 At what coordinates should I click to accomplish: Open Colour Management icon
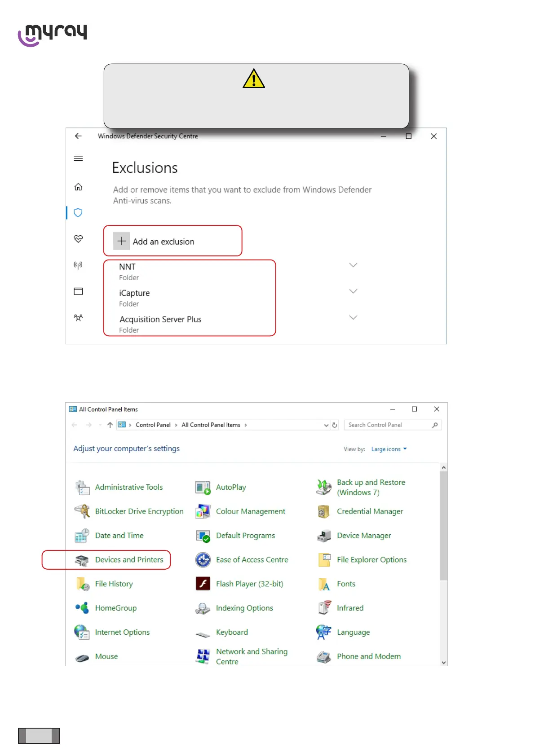203,511
